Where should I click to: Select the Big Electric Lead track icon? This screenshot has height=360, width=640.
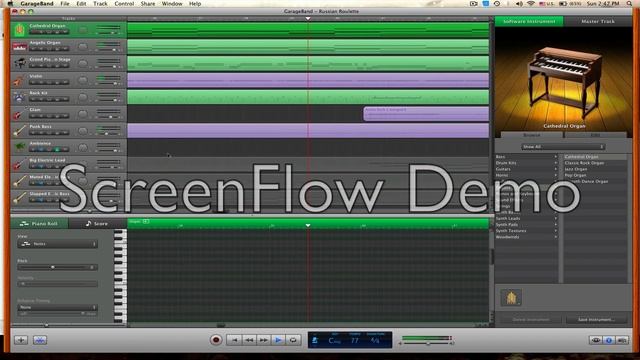click(x=19, y=164)
